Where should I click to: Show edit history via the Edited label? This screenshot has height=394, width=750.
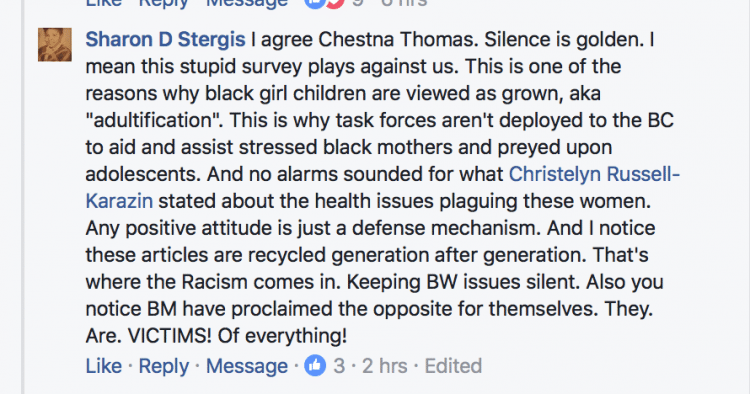click(x=453, y=366)
